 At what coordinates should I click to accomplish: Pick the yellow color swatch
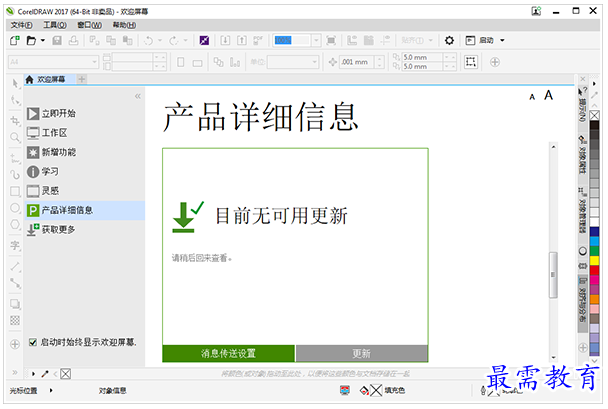click(594, 261)
